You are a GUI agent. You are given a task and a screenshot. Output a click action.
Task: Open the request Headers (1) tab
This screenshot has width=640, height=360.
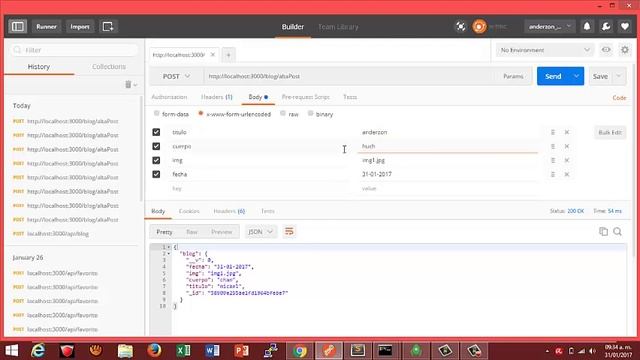click(217, 97)
